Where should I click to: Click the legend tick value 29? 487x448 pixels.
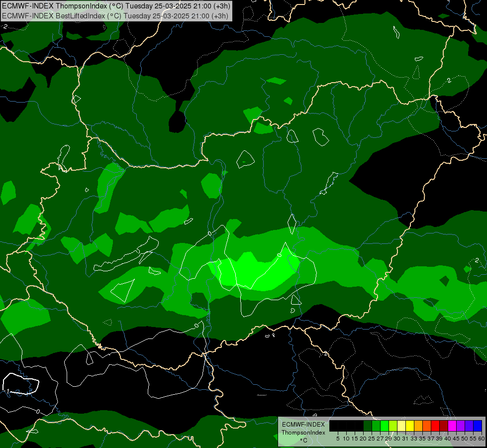click(x=389, y=439)
